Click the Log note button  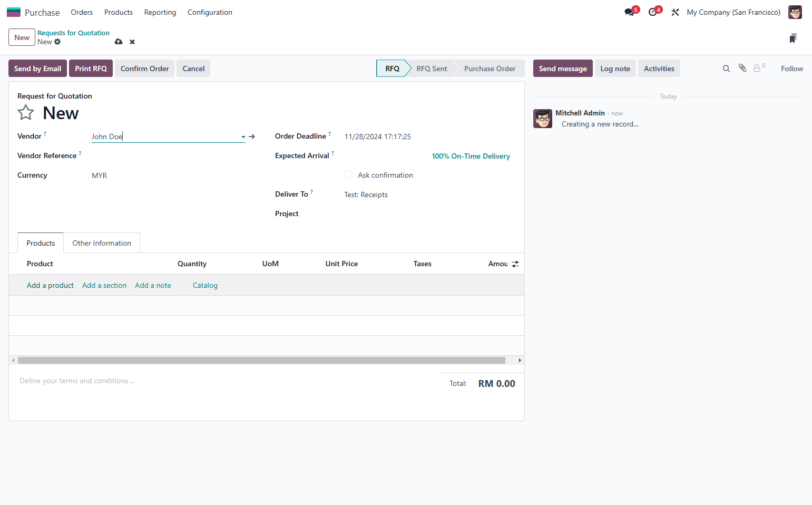(615, 69)
